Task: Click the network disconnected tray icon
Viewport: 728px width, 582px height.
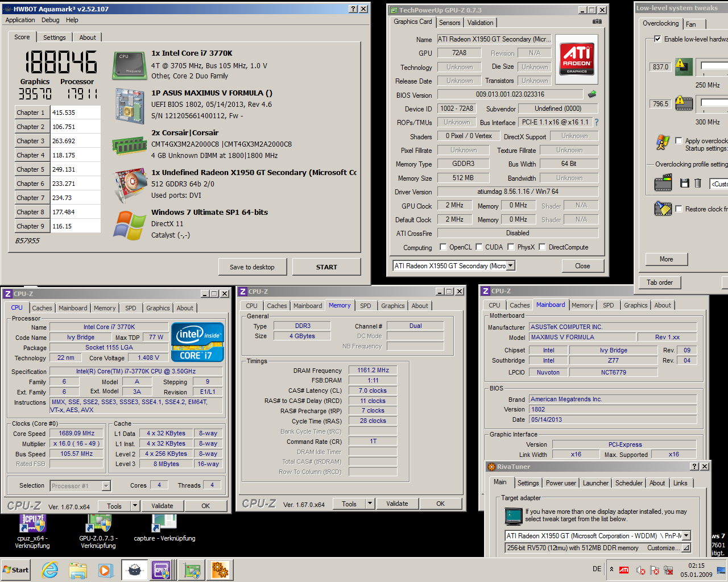Action: click(668, 570)
